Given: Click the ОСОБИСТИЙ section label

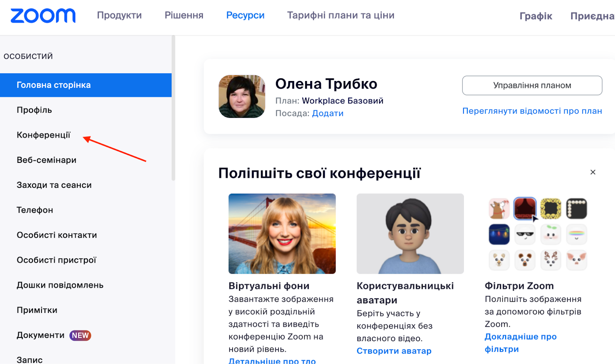Looking at the screenshot, I should (x=28, y=56).
